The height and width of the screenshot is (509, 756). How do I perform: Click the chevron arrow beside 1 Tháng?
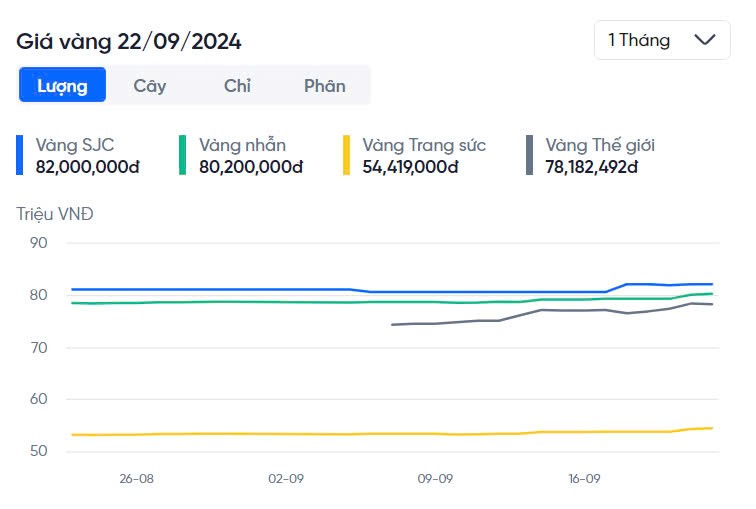click(x=704, y=40)
